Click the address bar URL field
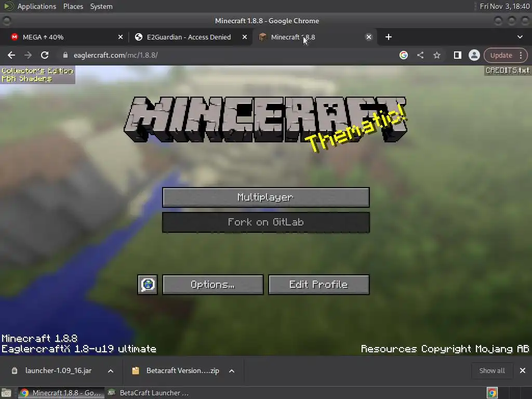Image resolution: width=532 pixels, height=399 pixels. point(228,55)
